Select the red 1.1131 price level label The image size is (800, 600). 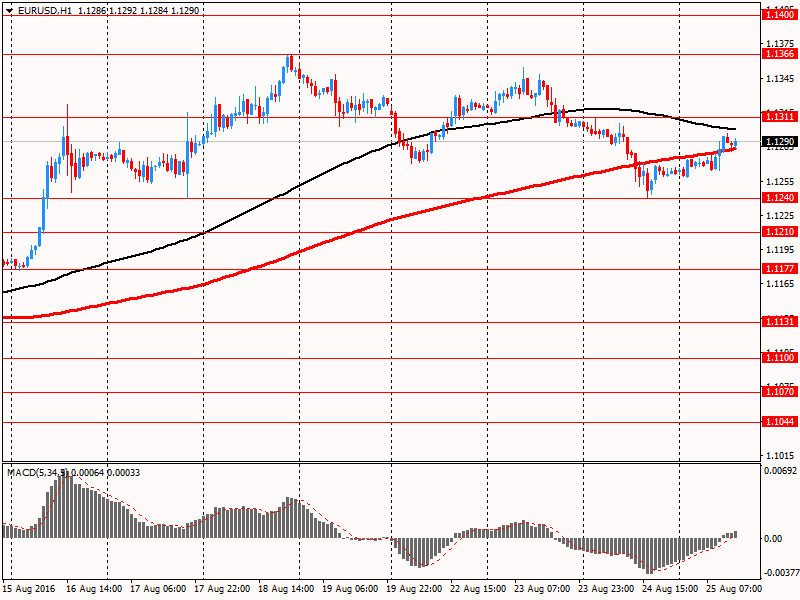point(780,321)
